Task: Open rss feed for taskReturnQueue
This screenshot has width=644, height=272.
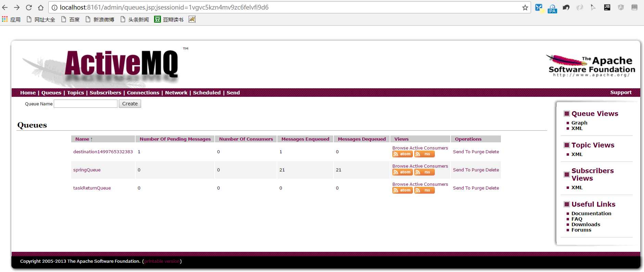Action: click(x=425, y=190)
